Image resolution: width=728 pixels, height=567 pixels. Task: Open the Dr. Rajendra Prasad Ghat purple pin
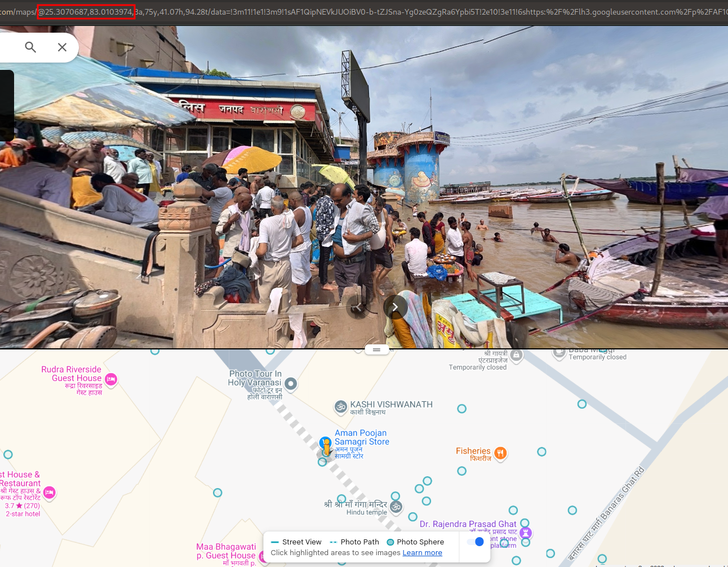526,532
